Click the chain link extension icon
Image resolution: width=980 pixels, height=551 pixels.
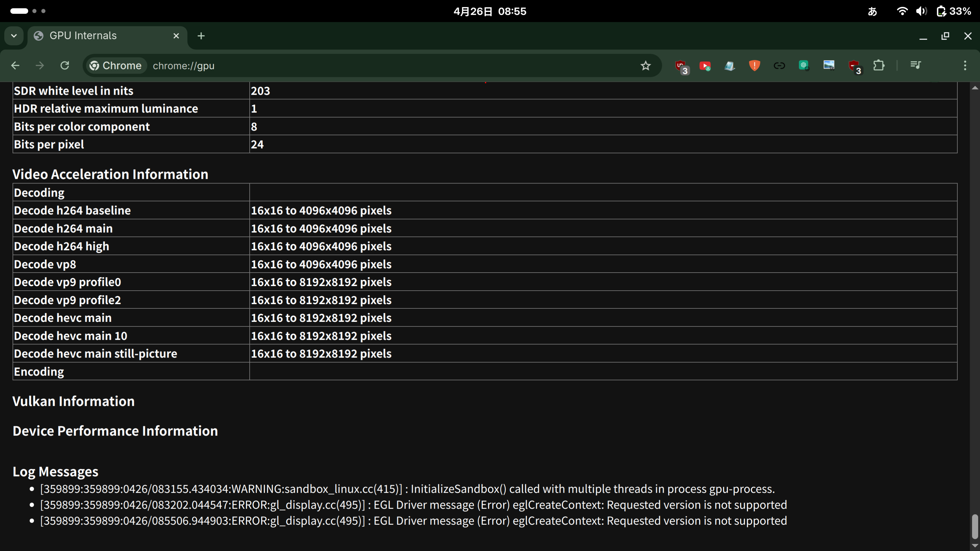[x=779, y=66]
